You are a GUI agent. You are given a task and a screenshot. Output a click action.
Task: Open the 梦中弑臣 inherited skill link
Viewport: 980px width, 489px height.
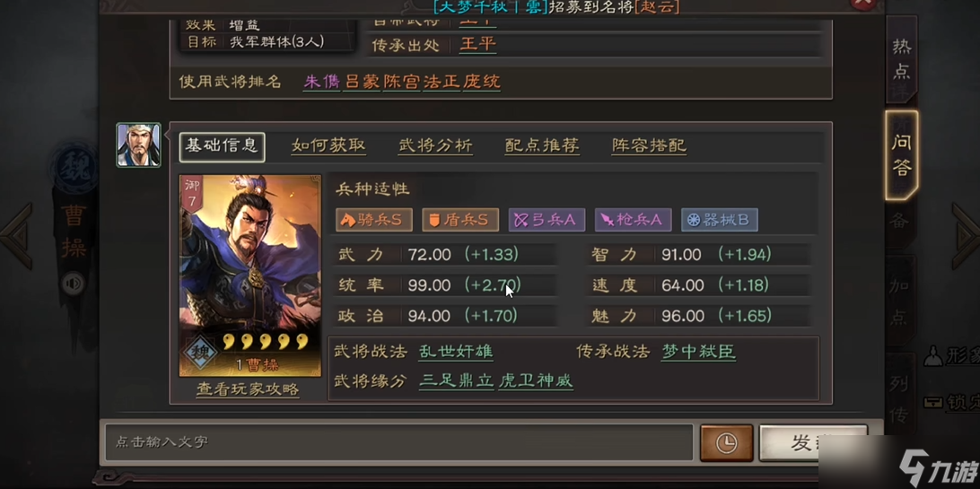[698, 352]
